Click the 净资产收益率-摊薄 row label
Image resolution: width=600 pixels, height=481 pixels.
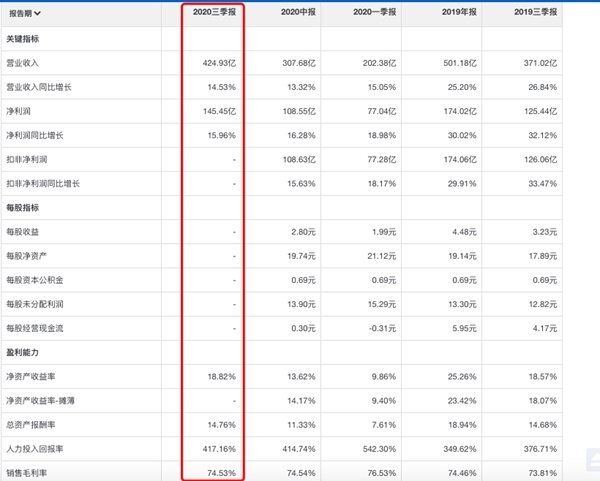click(x=41, y=399)
